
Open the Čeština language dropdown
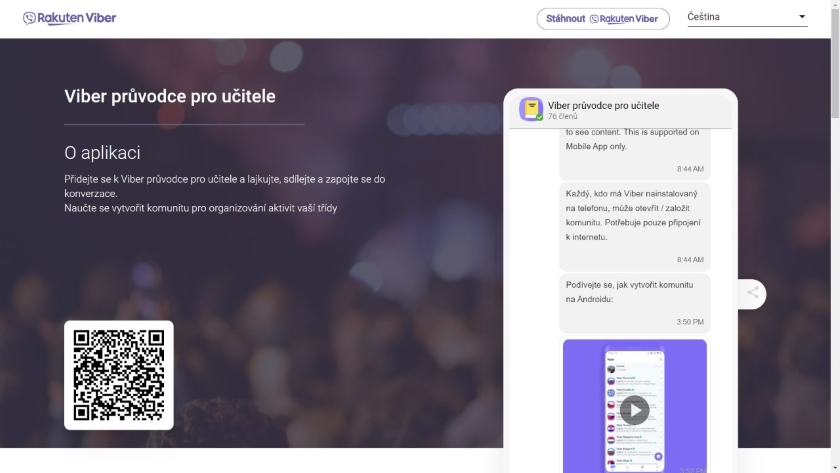tap(747, 17)
